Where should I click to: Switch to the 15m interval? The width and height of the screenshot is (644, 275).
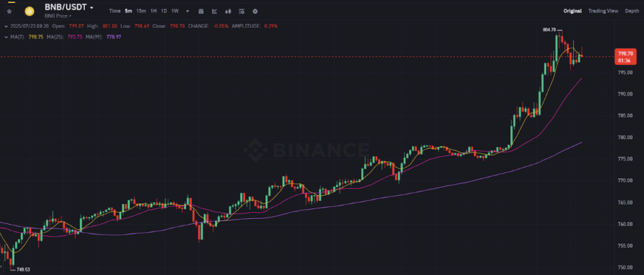click(141, 11)
